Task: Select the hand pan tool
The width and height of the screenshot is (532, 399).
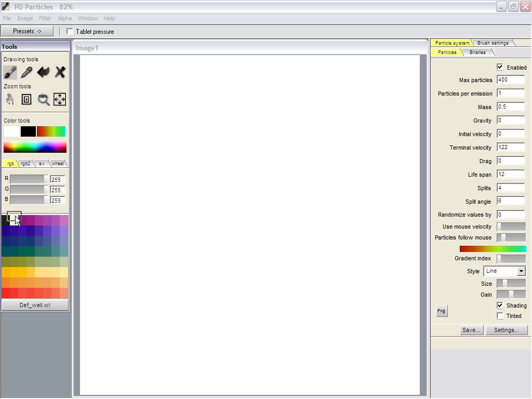Action: pyautogui.click(x=10, y=99)
